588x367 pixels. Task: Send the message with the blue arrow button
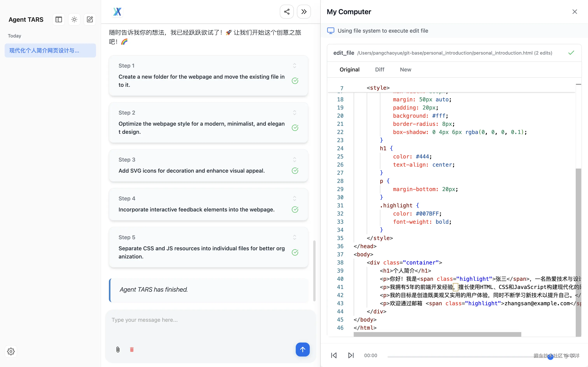click(303, 350)
